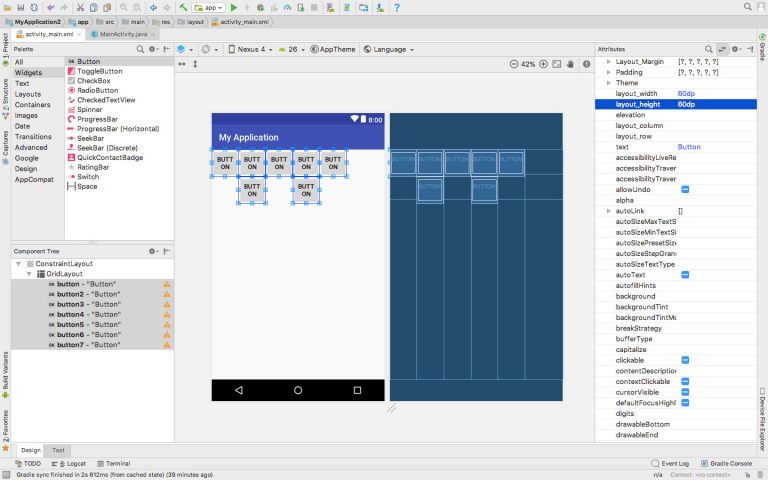
Task: Click the Zoom Out minus icon
Action: (x=514, y=64)
